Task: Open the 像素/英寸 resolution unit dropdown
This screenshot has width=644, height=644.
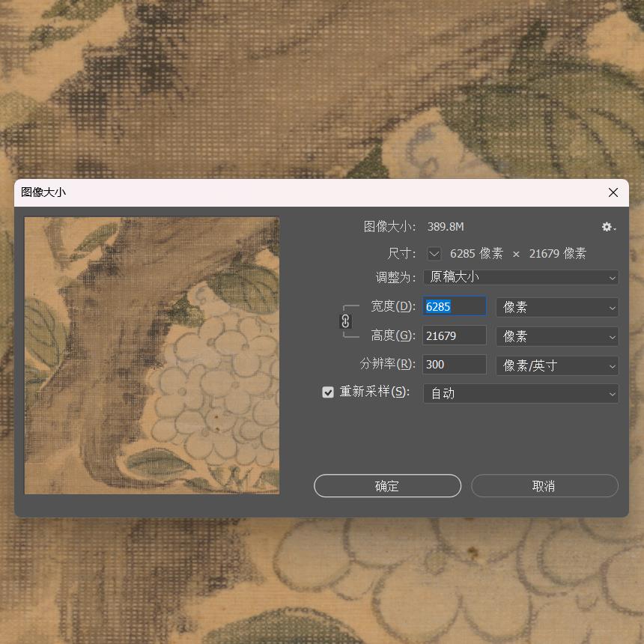Action: [557, 365]
